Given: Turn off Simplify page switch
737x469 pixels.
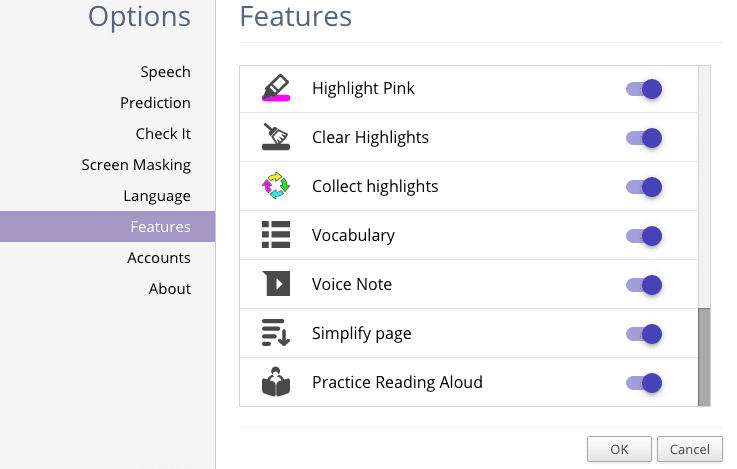Looking at the screenshot, I should [x=644, y=334].
